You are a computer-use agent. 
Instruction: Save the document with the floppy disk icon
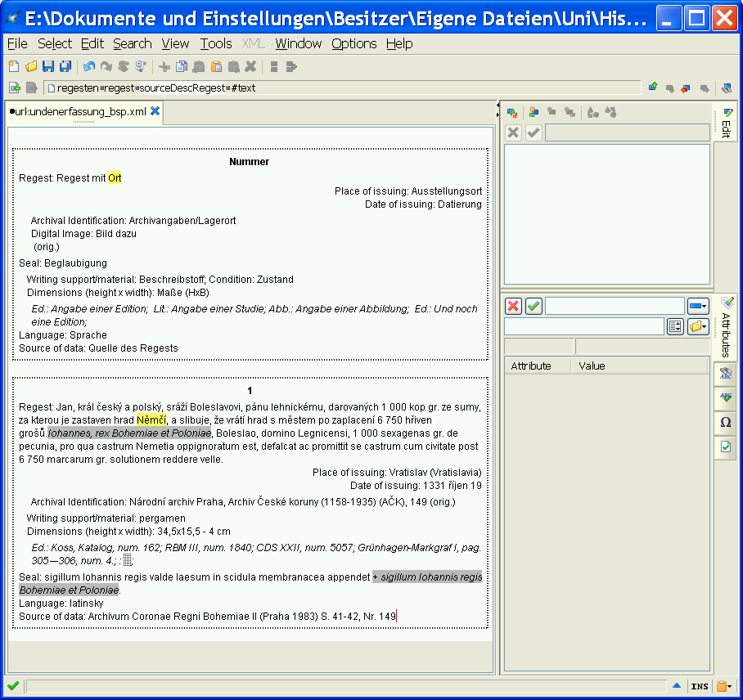point(48,67)
